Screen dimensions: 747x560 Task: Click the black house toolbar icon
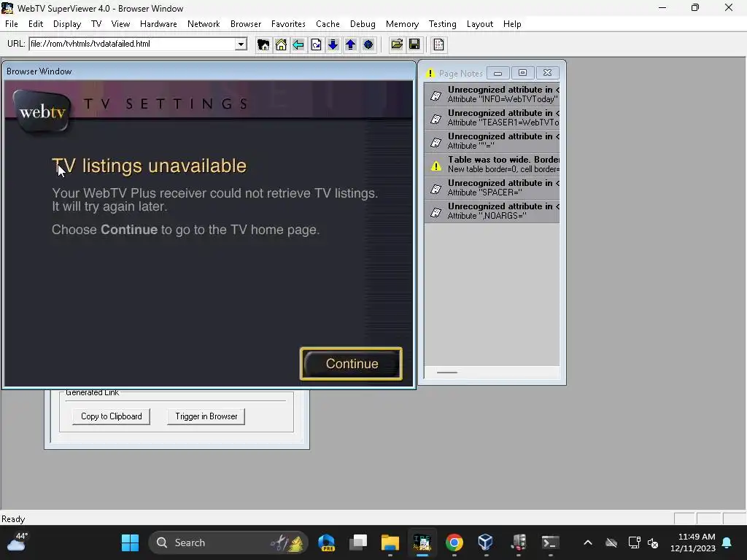[263, 44]
